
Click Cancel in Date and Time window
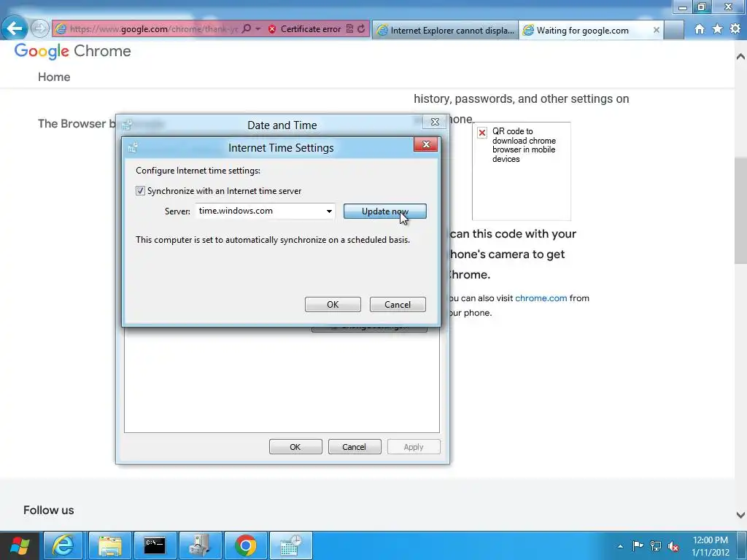click(x=355, y=447)
